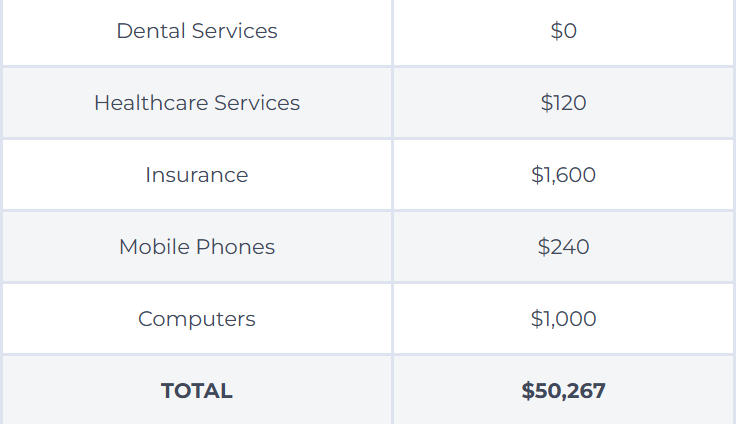736x424 pixels.
Task: Click the Computers category cell
Action: (197, 318)
